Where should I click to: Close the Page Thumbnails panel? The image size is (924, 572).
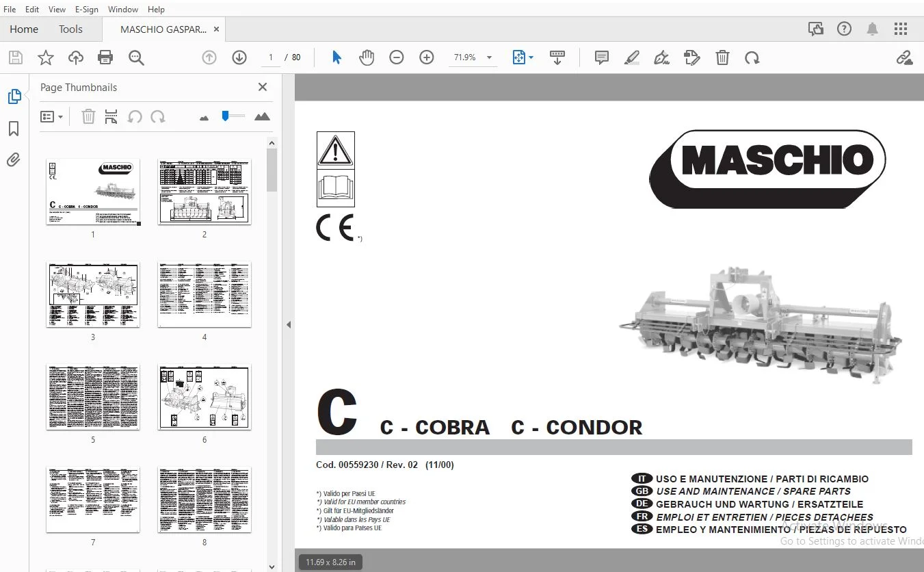click(x=263, y=87)
